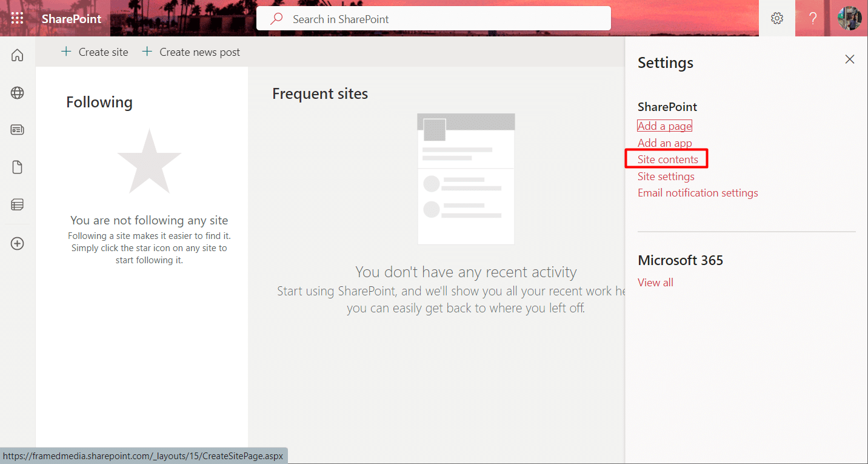The height and width of the screenshot is (464, 868).
Task: Click "You don't have any recent activity" text
Action: (466, 272)
